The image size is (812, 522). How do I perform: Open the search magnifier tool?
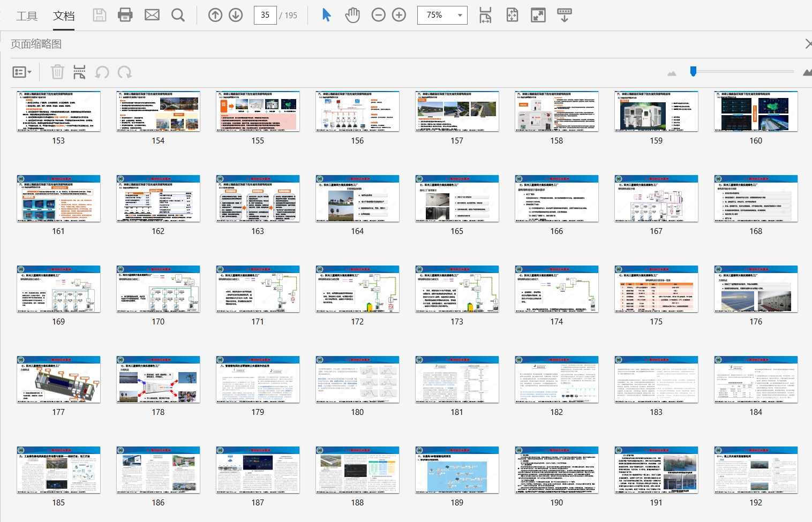coord(178,15)
